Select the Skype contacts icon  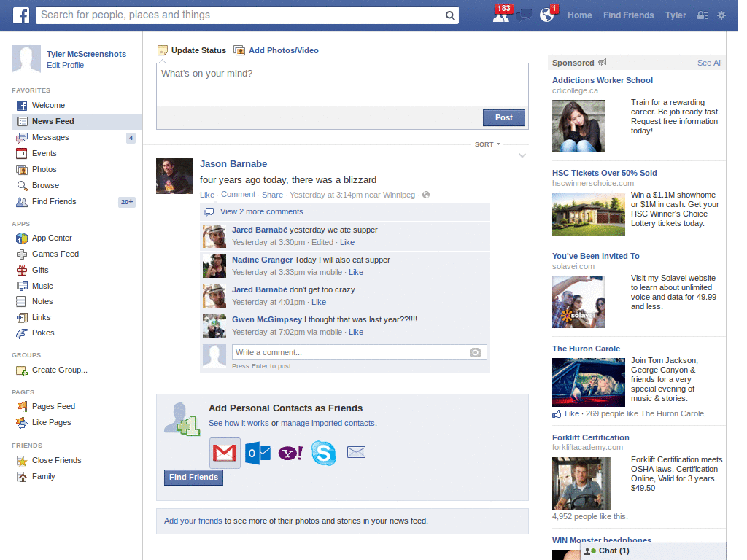click(323, 452)
